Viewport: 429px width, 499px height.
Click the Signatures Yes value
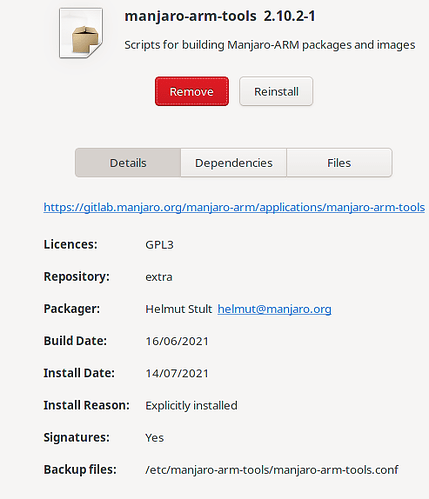point(154,438)
